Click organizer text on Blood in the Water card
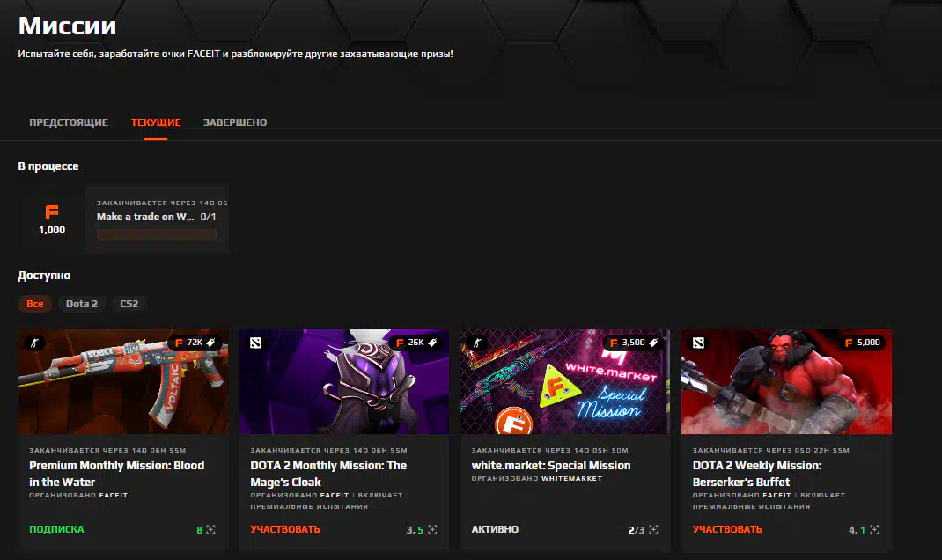942x560 pixels. pos(78,496)
